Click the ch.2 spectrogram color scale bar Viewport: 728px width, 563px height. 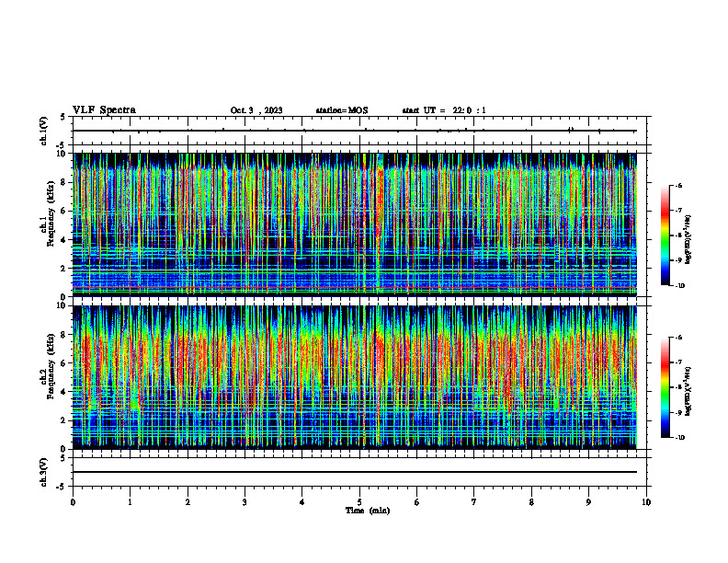point(665,387)
